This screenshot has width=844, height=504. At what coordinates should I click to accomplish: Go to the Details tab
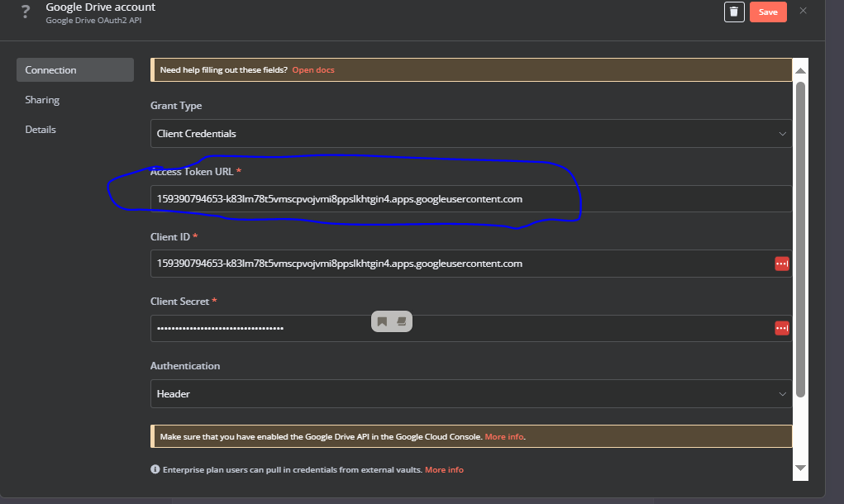[x=41, y=129]
